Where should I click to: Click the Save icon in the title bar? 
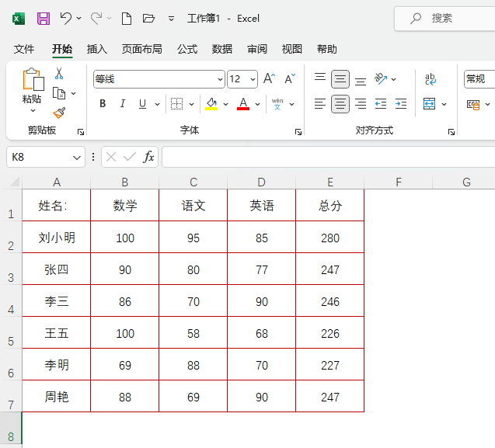coord(44,19)
